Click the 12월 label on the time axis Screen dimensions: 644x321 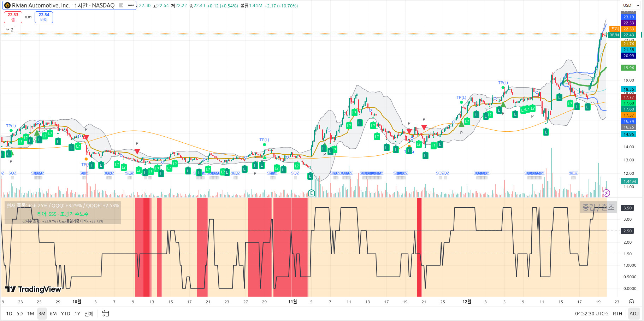pyautogui.click(x=467, y=302)
